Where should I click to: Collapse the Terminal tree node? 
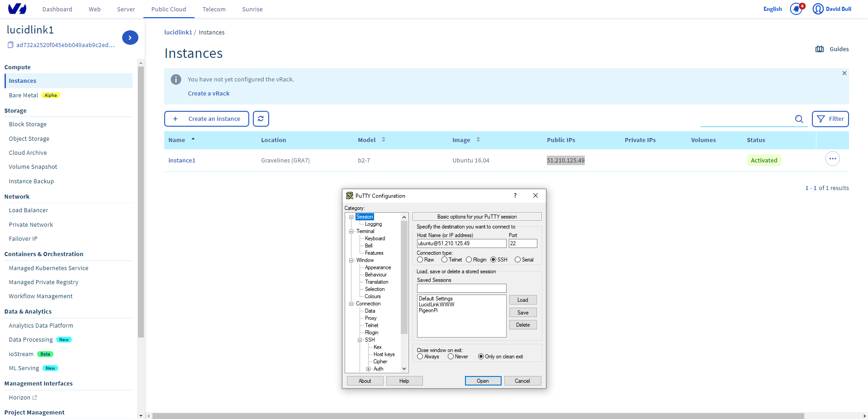[351, 231]
